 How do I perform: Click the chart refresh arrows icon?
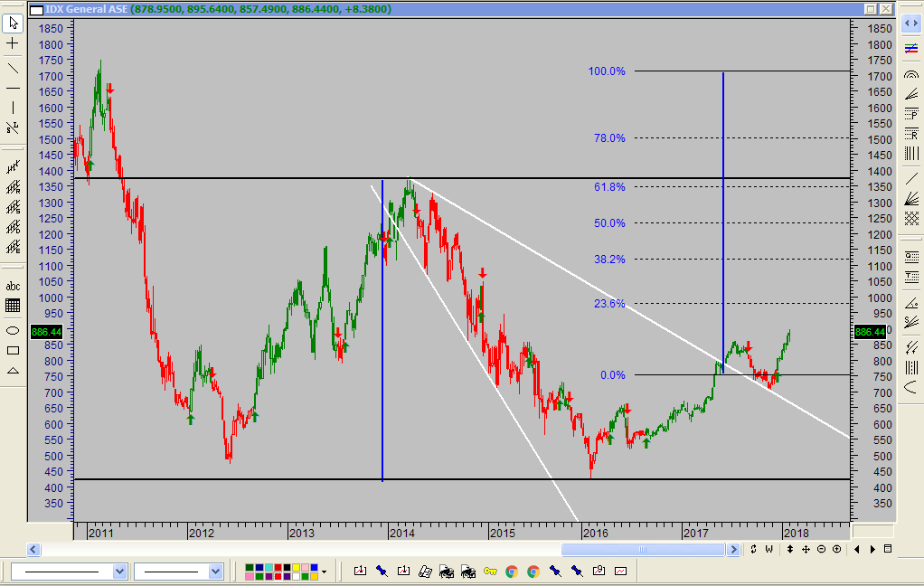pos(753,549)
